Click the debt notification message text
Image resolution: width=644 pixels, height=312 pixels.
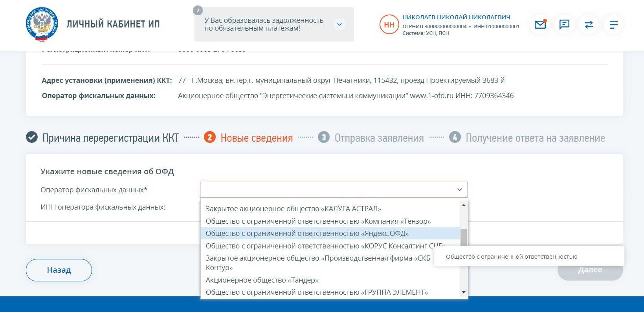(x=264, y=24)
